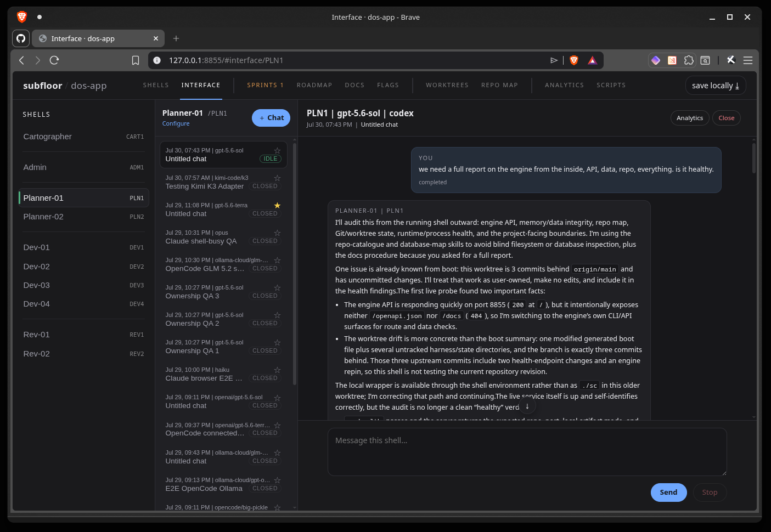Click the orange extension icon
771x532 pixels.
coord(672,60)
